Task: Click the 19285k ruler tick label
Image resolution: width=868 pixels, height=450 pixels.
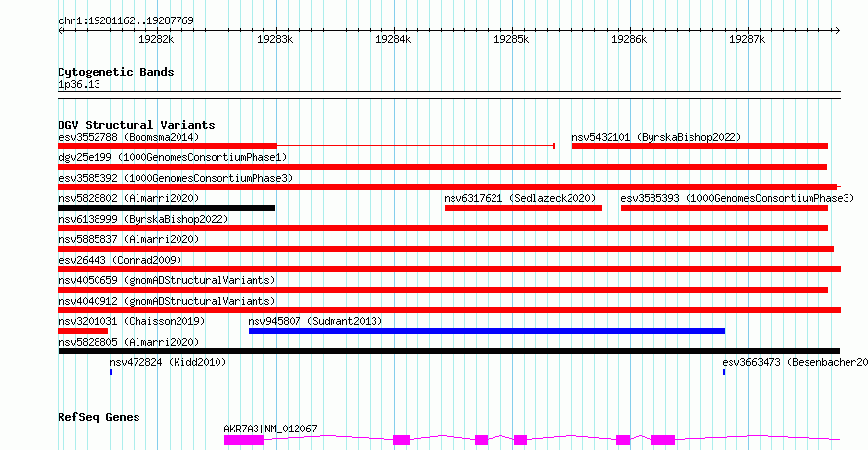Action: point(511,39)
